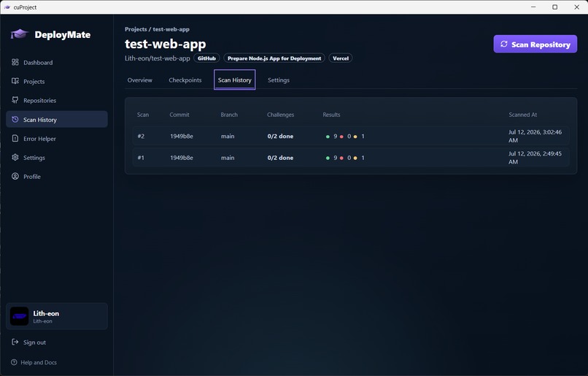Click branch main in scan #1 row
The height and width of the screenshot is (376, 588).
pyautogui.click(x=228, y=158)
